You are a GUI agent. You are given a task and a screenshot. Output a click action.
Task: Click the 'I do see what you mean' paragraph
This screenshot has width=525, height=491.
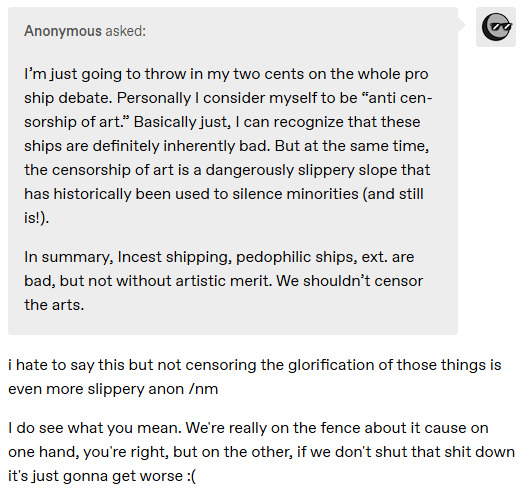[x=261, y=452]
